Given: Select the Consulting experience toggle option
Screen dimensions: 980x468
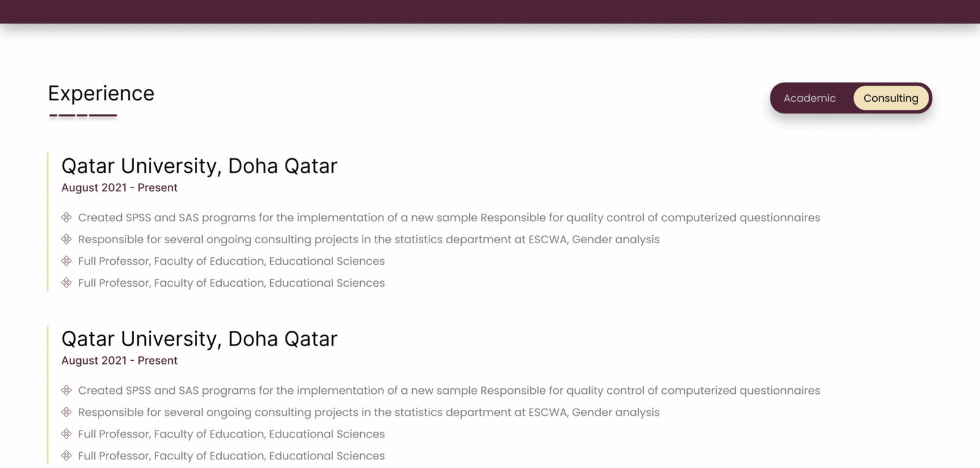Looking at the screenshot, I should point(891,98).
